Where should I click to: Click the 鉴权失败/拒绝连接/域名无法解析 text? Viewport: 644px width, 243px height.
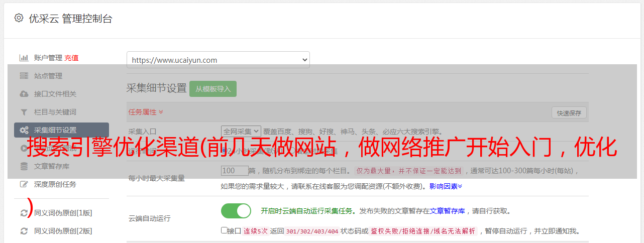coord(423,231)
